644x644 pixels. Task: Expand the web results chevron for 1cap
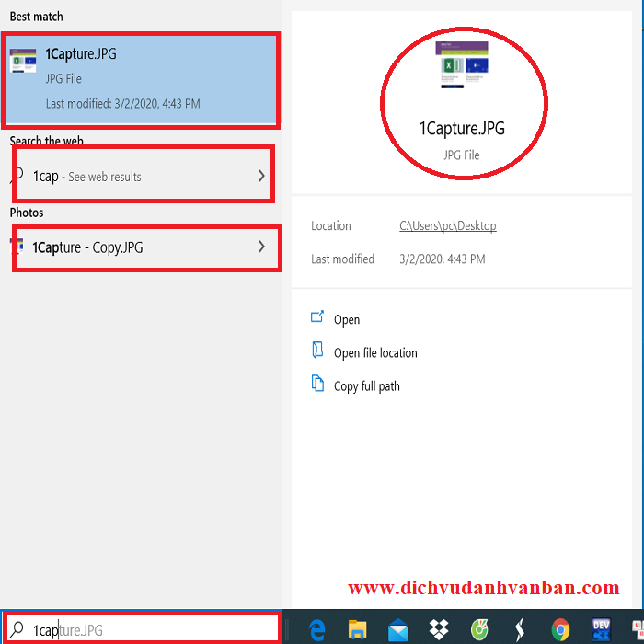[261, 176]
